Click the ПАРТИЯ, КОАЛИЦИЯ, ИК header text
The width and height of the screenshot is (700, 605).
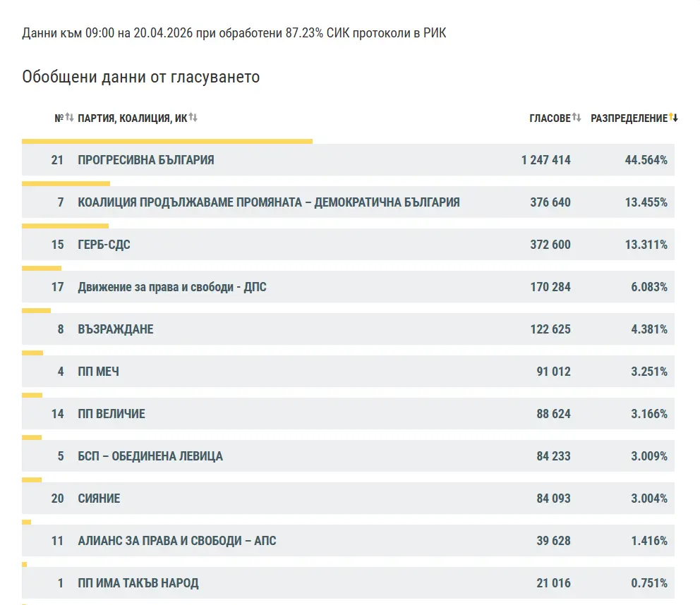pyautogui.click(x=132, y=118)
